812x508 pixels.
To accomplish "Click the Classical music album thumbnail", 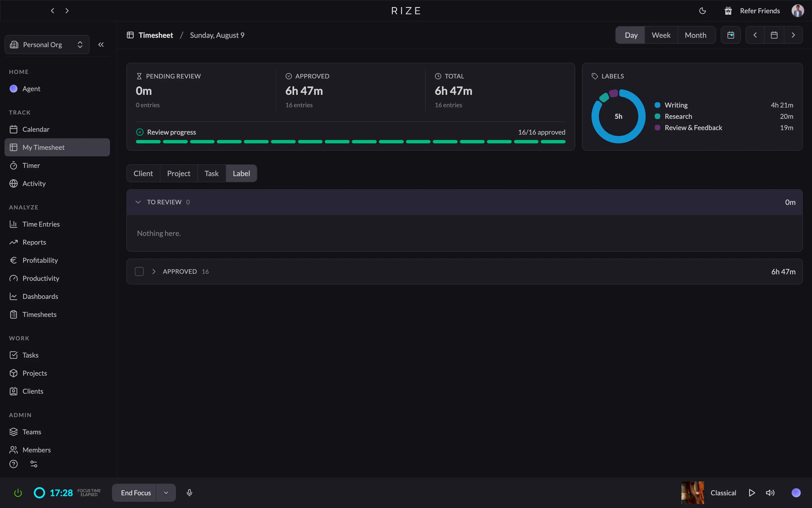I will click(x=692, y=493).
